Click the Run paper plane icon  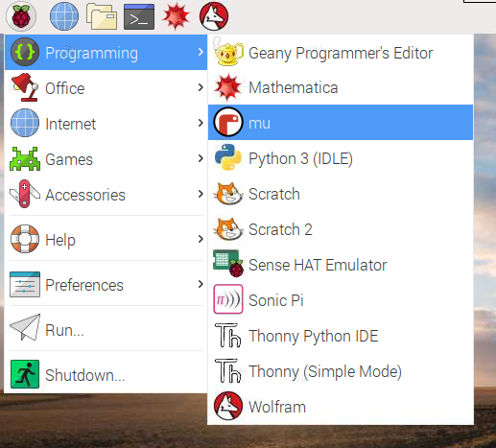tap(25, 327)
